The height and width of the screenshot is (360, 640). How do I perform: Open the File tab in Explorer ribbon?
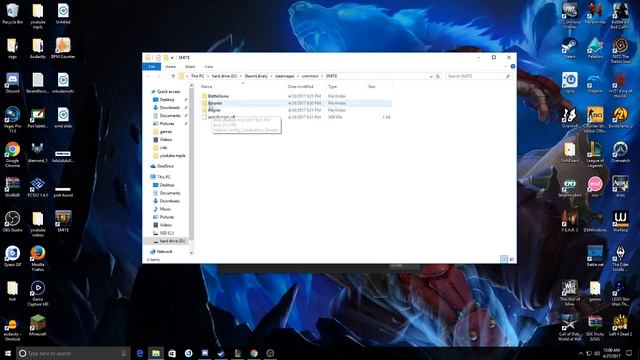(x=152, y=67)
